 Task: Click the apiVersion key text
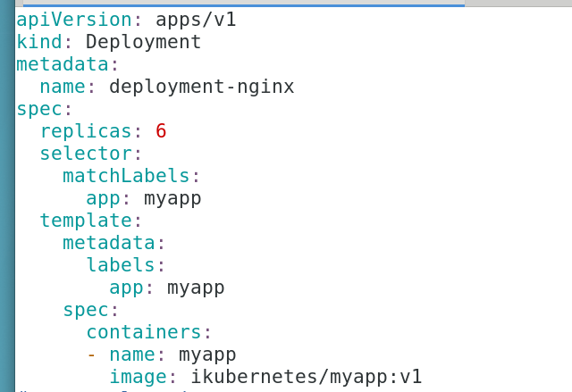[x=74, y=20]
